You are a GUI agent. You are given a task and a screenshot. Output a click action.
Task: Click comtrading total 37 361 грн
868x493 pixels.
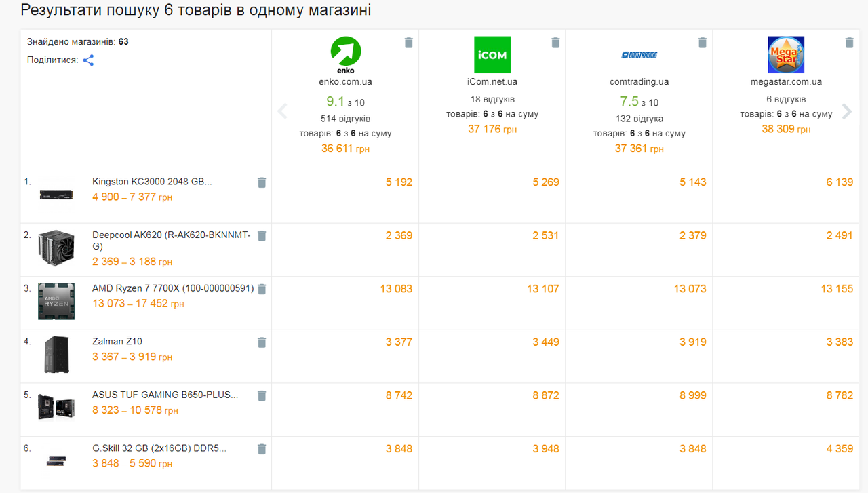coord(639,149)
